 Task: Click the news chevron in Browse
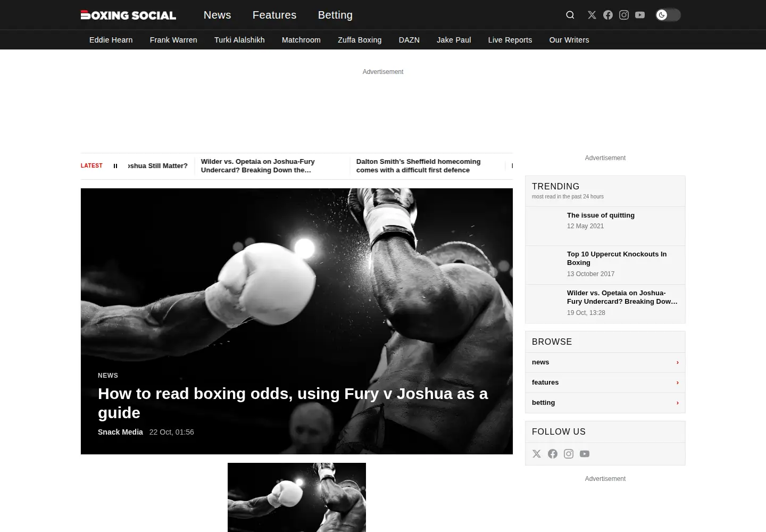(677, 362)
